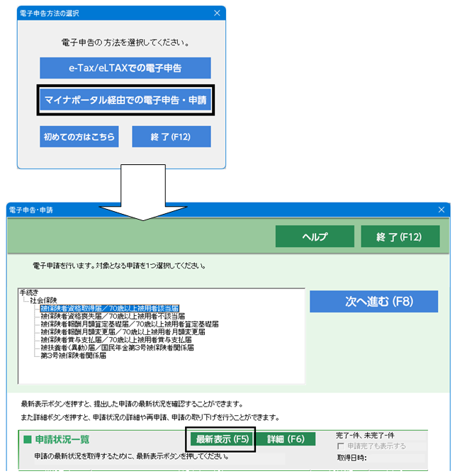Select 被扶養者(異動)届／国民年金第3号被保険者関係届

(117, 348)
